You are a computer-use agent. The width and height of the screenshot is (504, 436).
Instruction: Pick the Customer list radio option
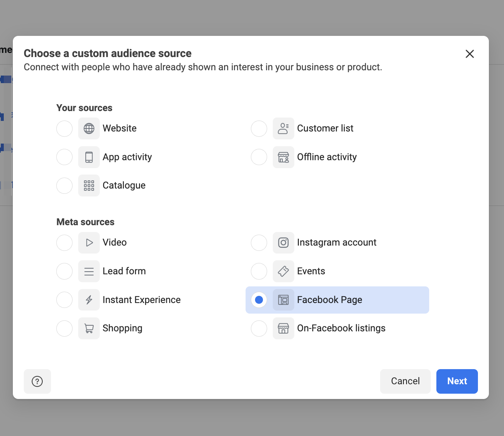click(x=259, y=128)
